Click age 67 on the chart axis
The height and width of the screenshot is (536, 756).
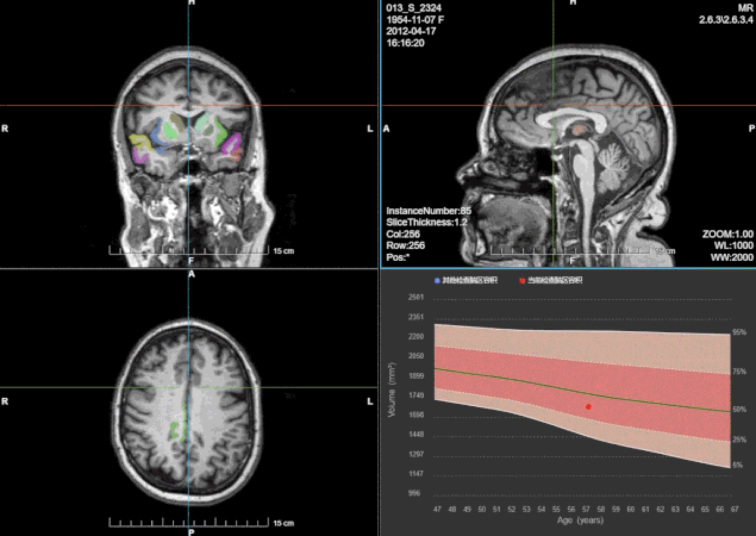(x=735, y=509)
